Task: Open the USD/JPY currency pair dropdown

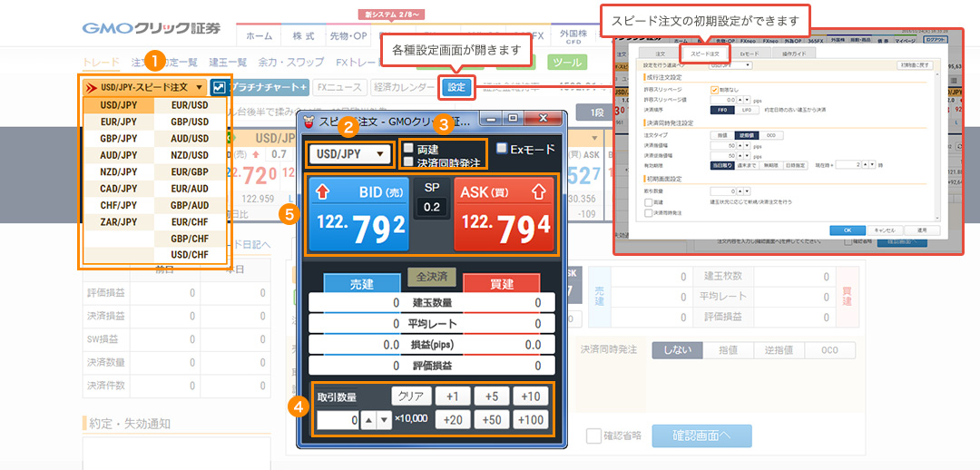Action: pos(349,154)
